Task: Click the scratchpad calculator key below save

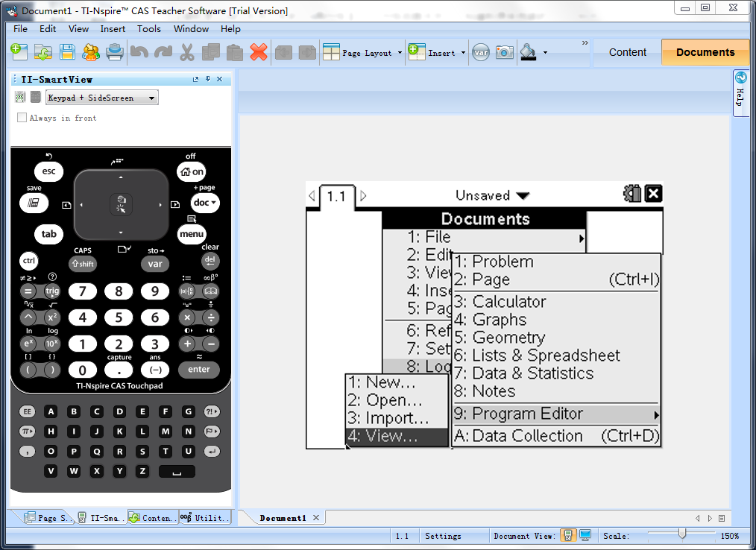Action: (x=34, y=203)
